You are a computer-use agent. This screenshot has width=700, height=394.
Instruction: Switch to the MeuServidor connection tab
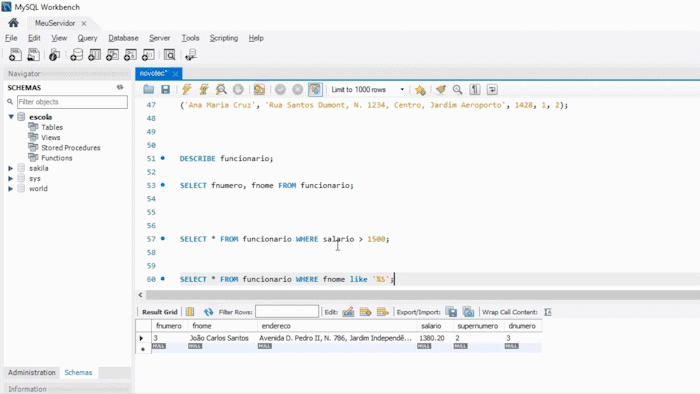point(55,23)
